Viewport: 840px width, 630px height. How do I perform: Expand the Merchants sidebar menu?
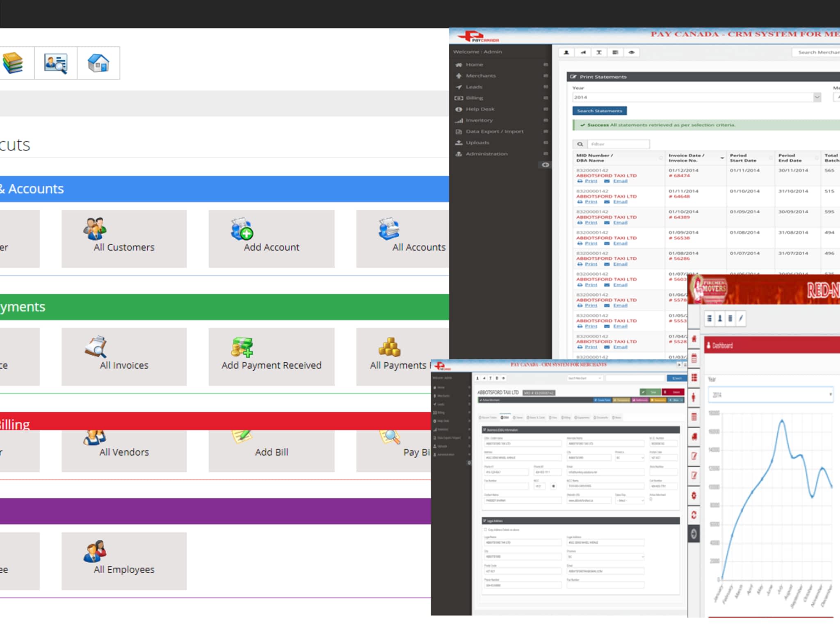481,75
